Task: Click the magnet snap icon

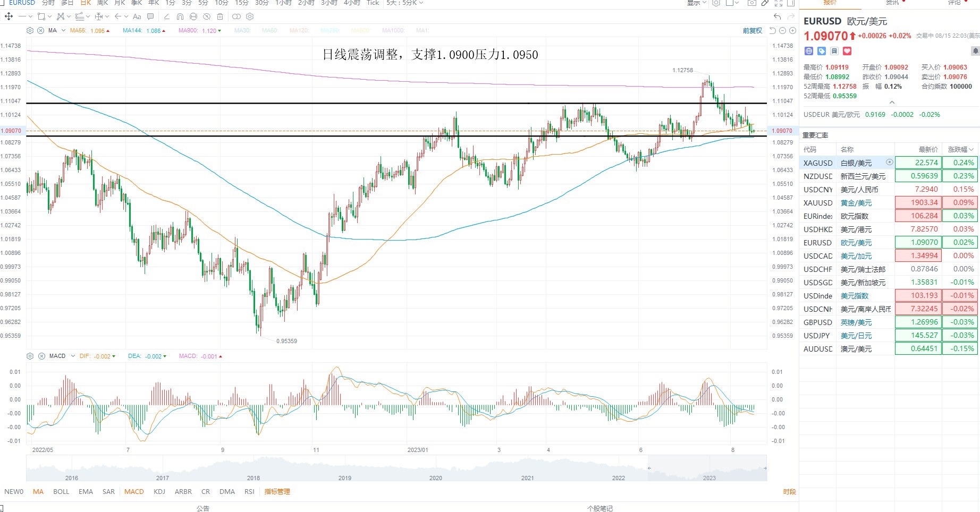Action: pos(180,16)
